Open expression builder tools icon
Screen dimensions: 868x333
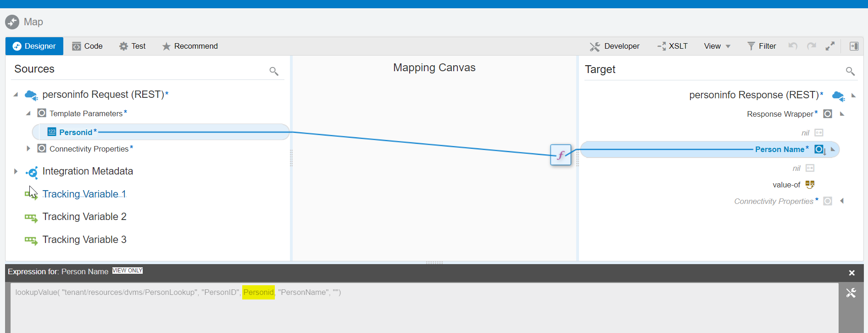click(x=851, y=293)
